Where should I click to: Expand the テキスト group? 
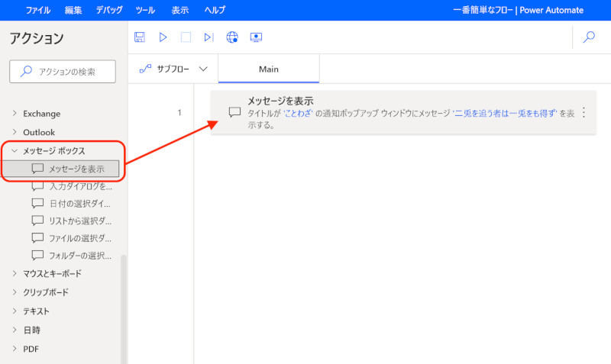(x=15, y=311)
